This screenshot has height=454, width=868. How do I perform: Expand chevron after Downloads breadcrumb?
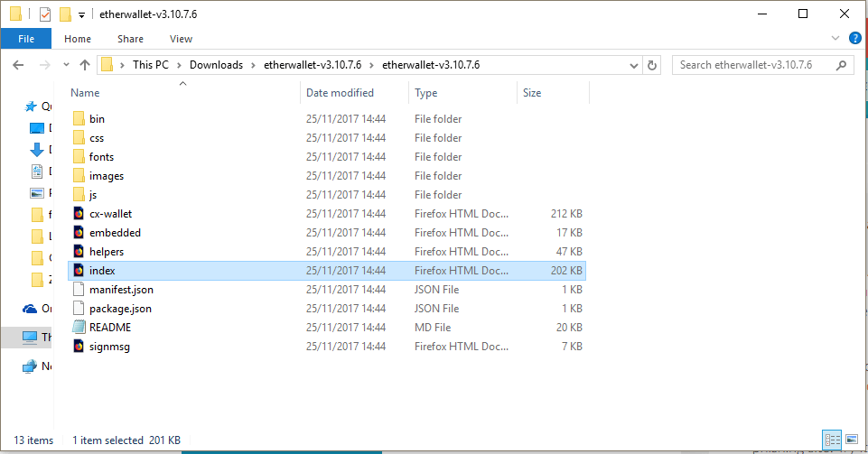tap(253, 65)
